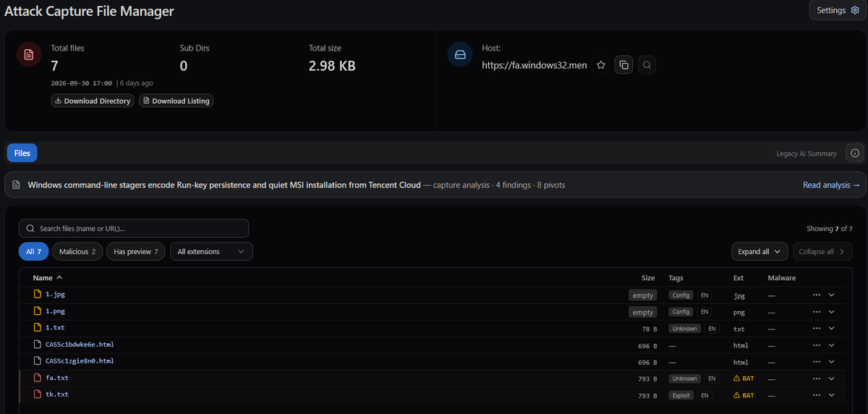This screenshot has height=414, width=868.
Task: Open the Expand all dropdown
Action: pos(759,251)
